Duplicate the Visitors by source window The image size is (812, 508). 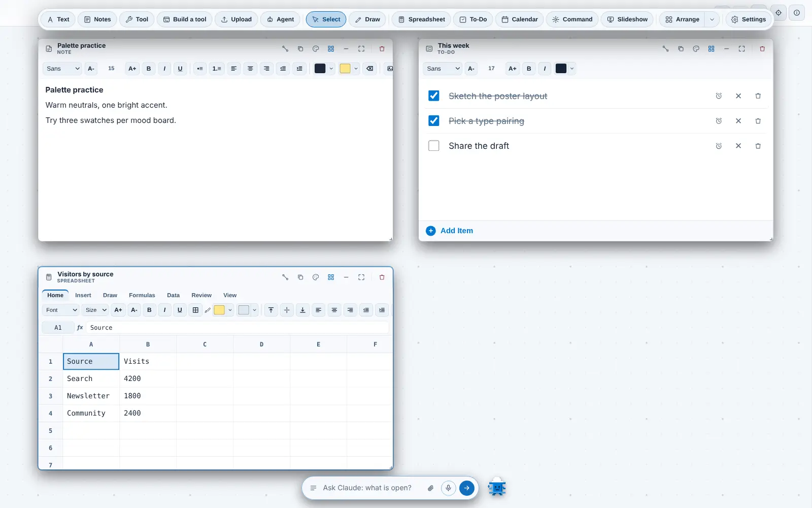[300, 277]
